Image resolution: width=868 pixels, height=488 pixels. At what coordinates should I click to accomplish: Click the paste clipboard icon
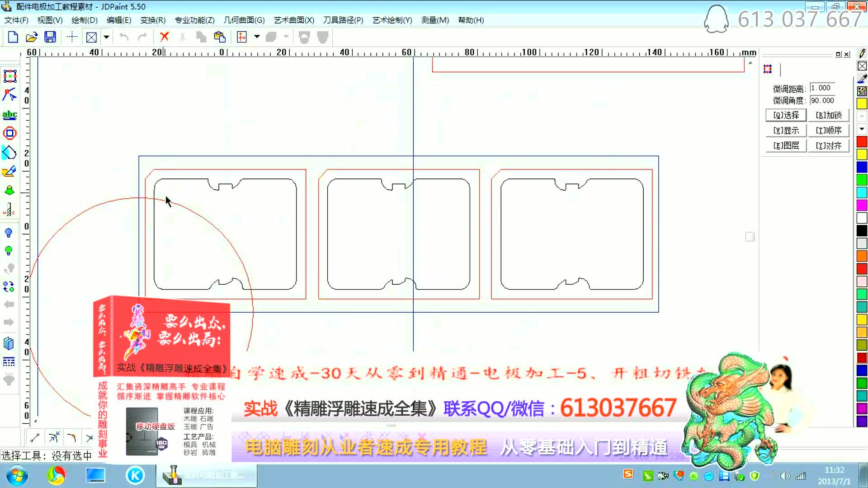click(x=220, y=37)
